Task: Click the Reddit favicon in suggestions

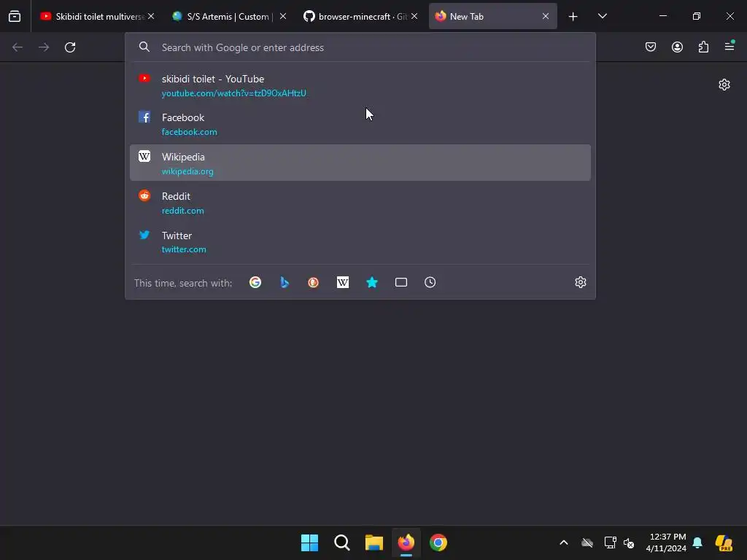Action: click(x=144, y=195)
